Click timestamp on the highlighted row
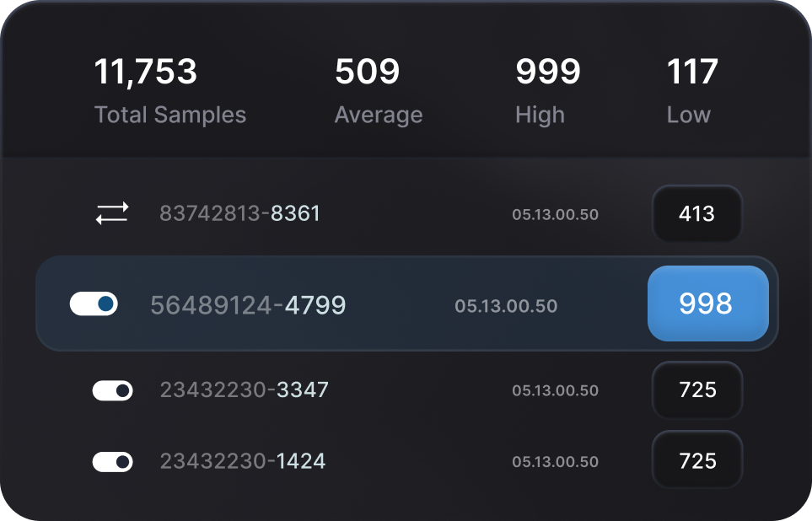The image size is (812, 521). coord(504,306)
